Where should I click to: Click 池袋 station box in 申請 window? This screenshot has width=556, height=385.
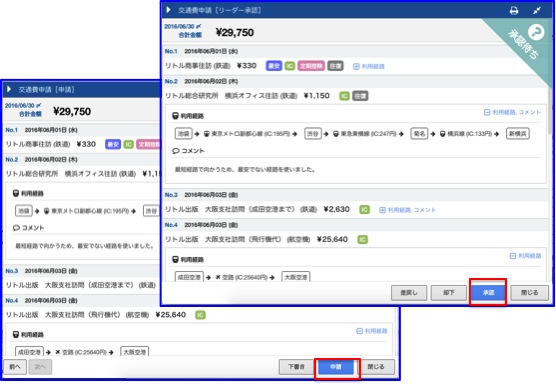click(x=24, y=211)
